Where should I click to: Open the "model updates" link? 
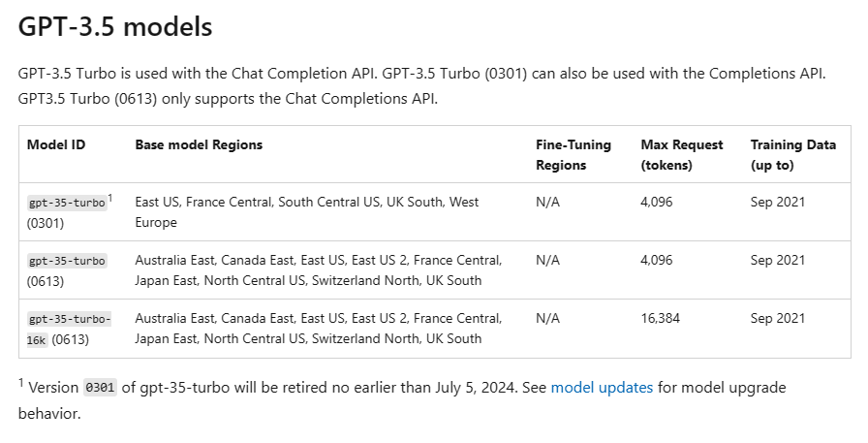pyautogui.click(x=602, y=388)
